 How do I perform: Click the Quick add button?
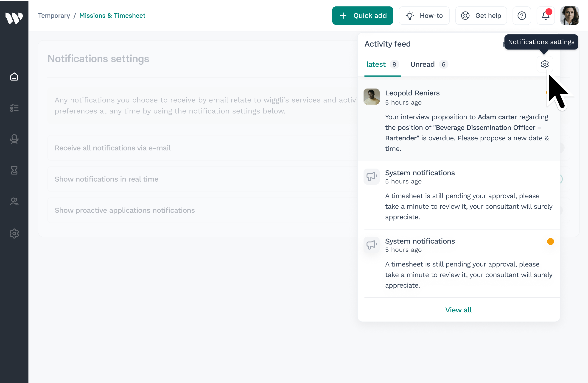[362, 16]
